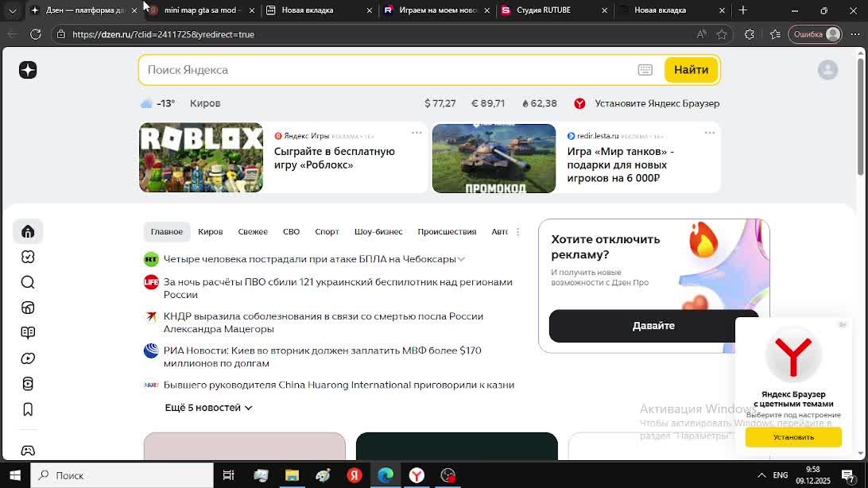Click the Давайте button
The width and height of the screenshot is (868, 488).
[653, 326]
